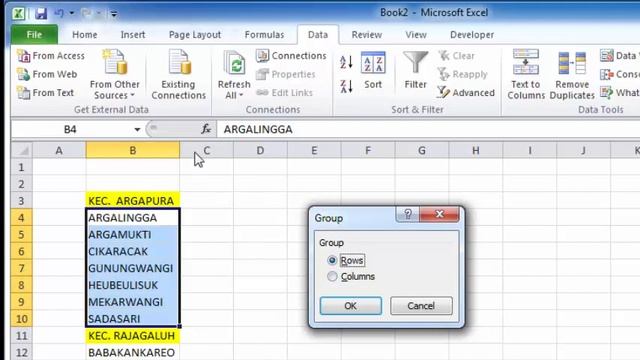Sort A to Z ascending
Screen dimensions: 640x360
[346, 62]
